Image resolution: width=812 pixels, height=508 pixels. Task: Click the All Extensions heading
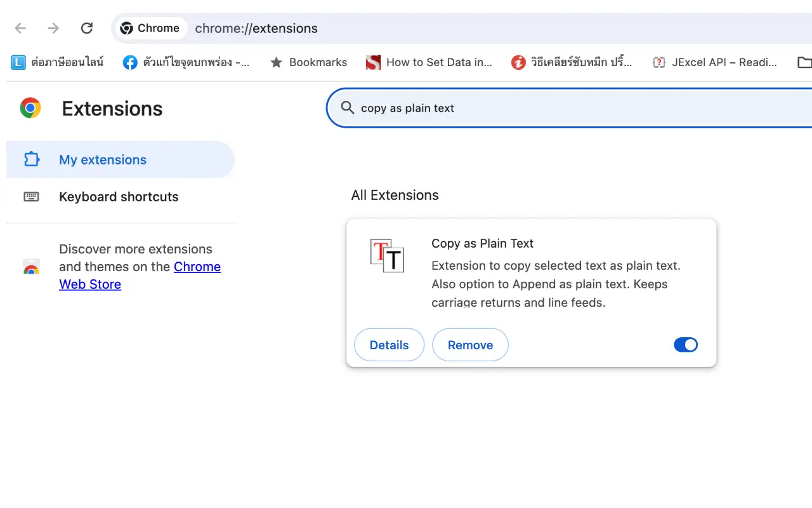(x=395, y=195)
